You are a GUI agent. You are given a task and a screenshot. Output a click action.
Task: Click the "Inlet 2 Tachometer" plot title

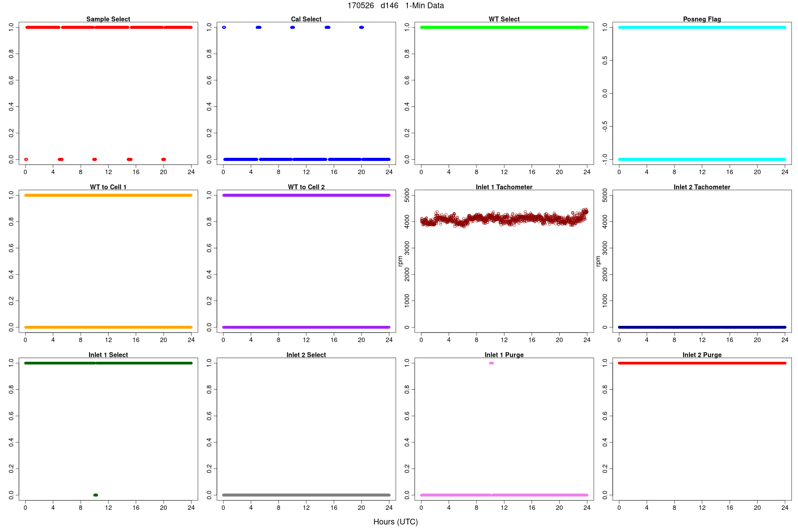pos(702,187)
